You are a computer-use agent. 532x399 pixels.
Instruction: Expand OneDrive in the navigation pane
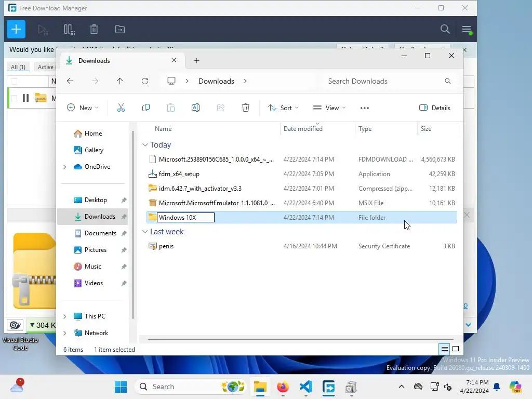pyautogui.click(x=65, y=167)
